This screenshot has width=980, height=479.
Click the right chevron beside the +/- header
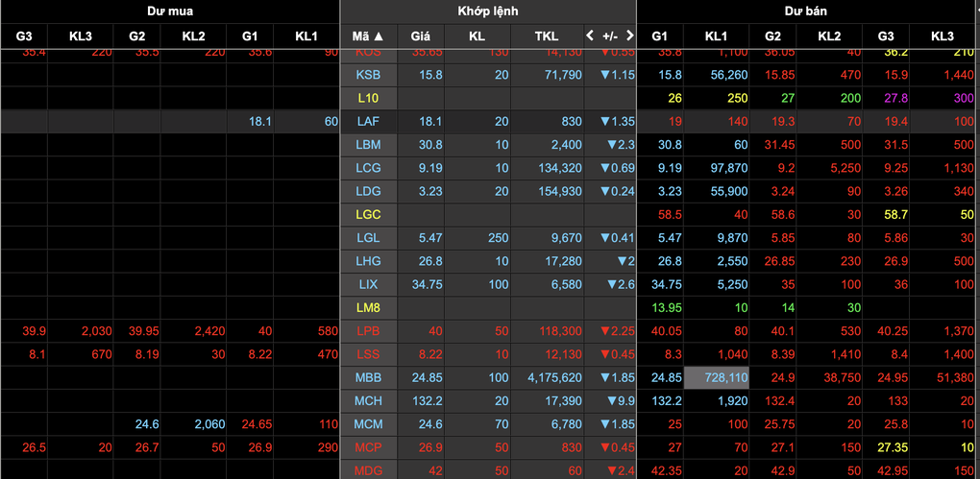click(x=629, y=36)
